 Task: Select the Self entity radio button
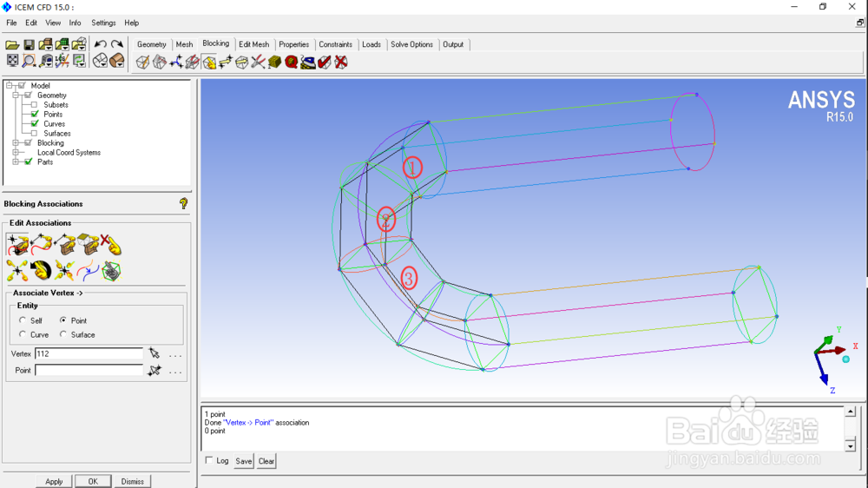pos(23,320)
